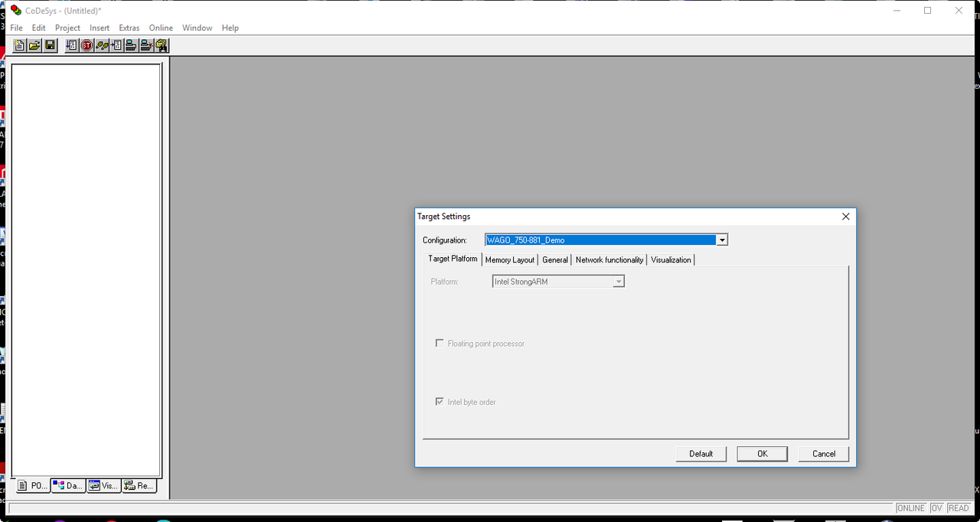
Task: Click the CoDeSys traffic light title icon
Action: click(x=16, y=11)
